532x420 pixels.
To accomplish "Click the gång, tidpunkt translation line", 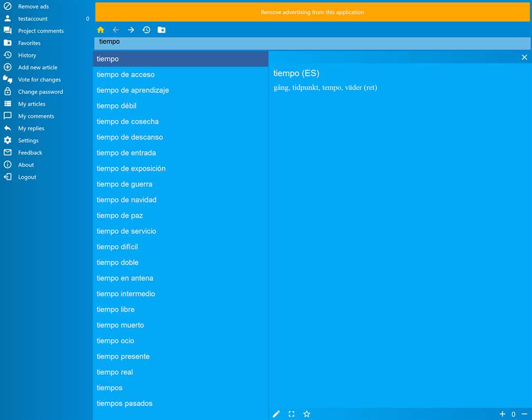I will [325, 88].
